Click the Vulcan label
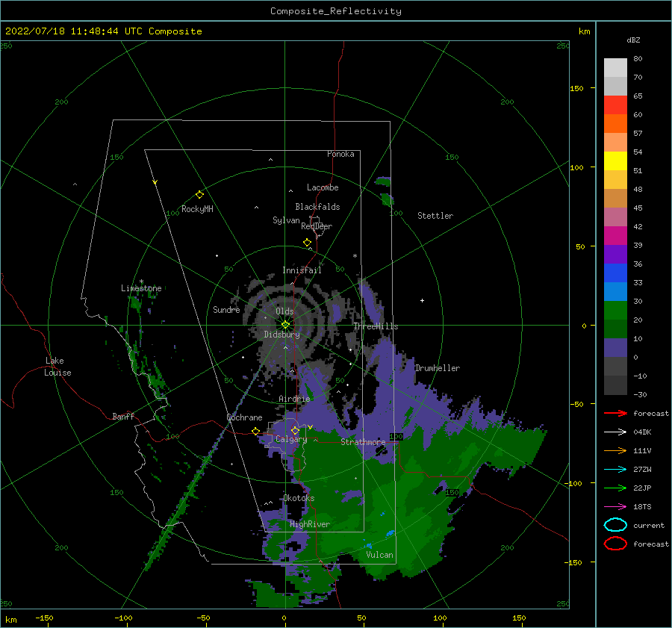 tap(379, 555)
